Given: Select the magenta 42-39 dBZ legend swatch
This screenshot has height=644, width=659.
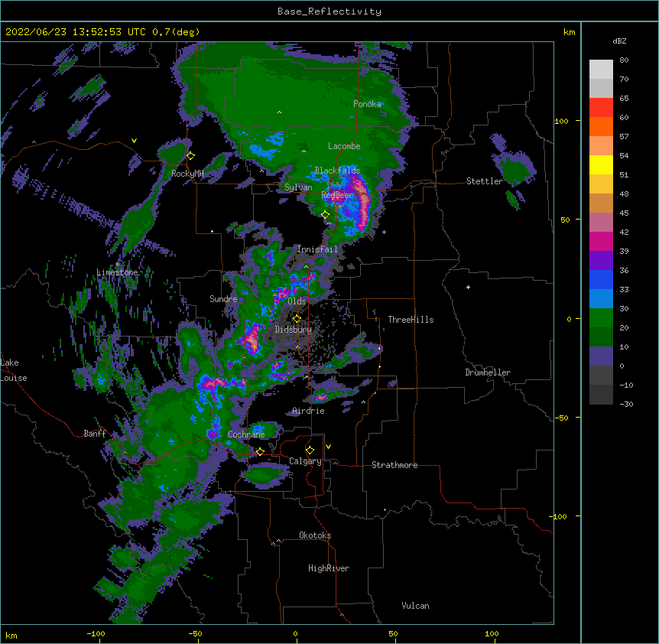Looking at the screenshot, I should (x=601, y=241).
